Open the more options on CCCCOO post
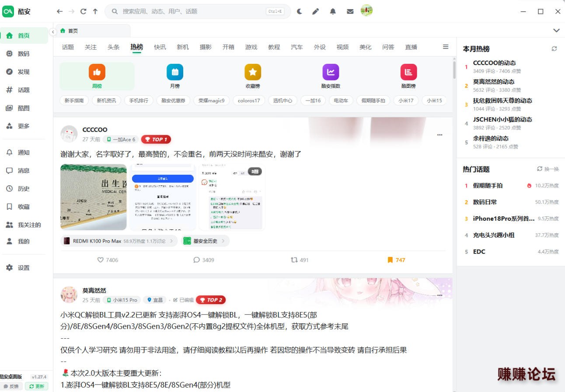565x392 pixels. [x=440, y=135]
